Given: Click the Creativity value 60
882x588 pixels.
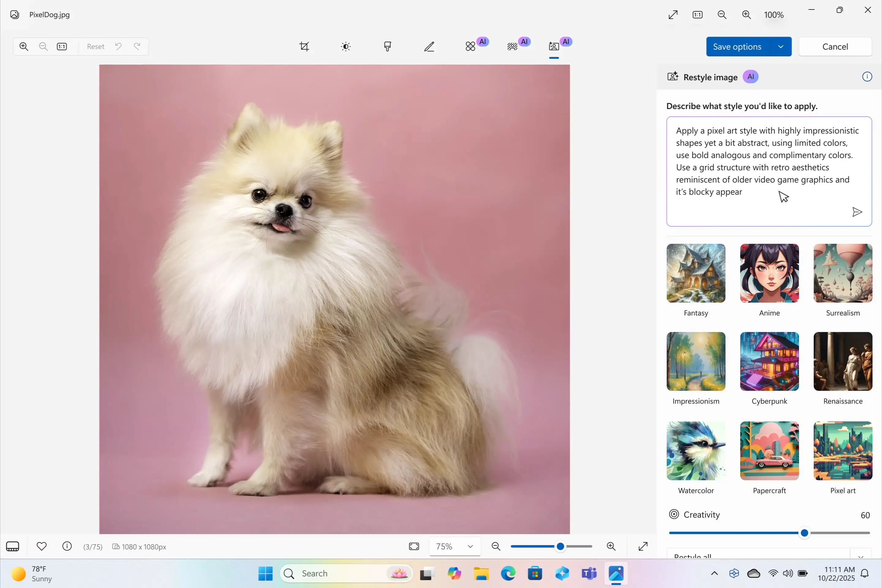Looking at the screenshot, I should coord(865,515).
